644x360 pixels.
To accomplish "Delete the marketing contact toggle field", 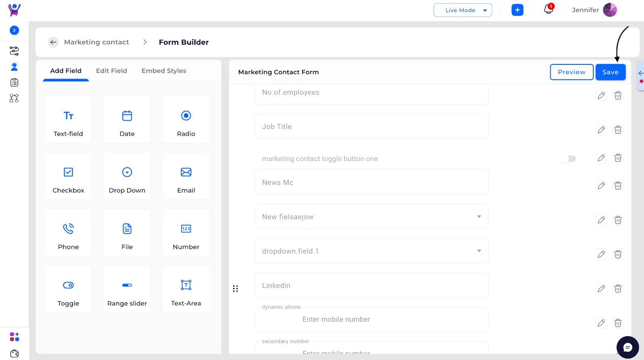I will point(618,158).
